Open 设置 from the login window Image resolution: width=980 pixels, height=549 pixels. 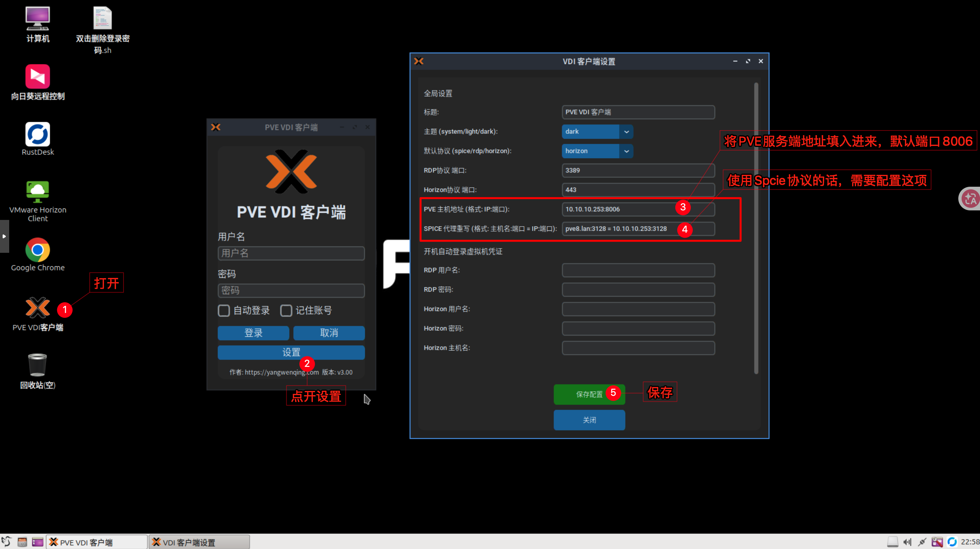pos(292,352)
